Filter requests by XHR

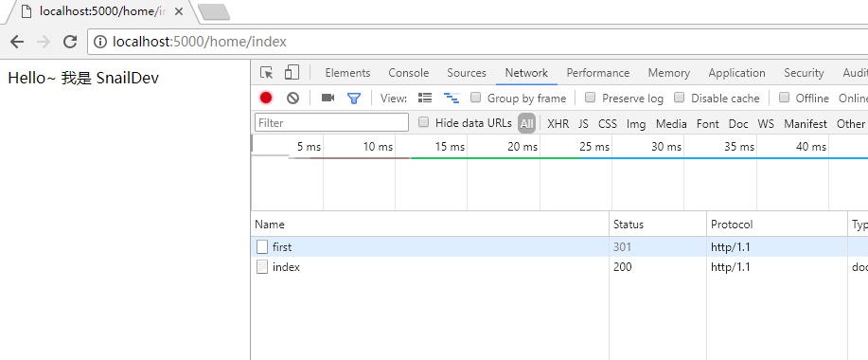[558, 123]
